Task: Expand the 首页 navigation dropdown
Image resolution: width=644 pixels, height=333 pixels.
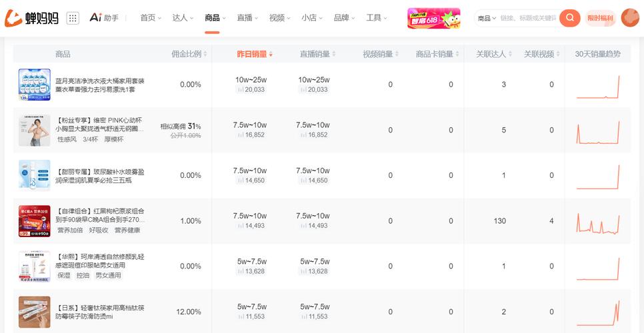Action: click(151, 18)
